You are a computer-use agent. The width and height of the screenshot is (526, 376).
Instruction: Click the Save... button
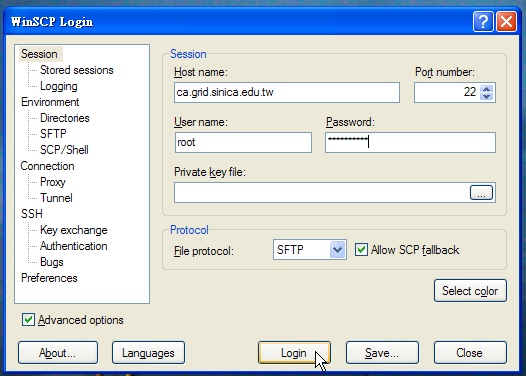pyautogui.click(x=382, y=353)
